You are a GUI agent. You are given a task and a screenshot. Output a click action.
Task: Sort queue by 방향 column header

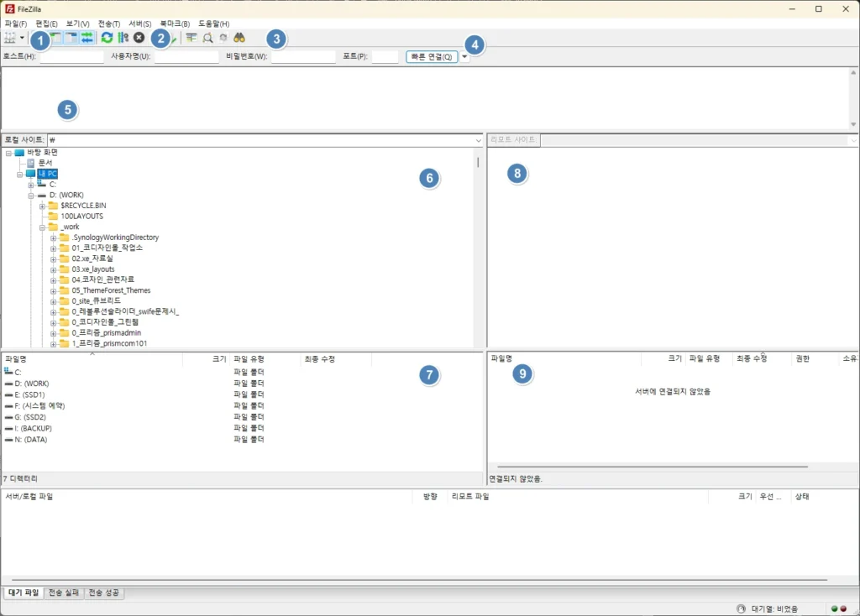click(x=430, y=497)
